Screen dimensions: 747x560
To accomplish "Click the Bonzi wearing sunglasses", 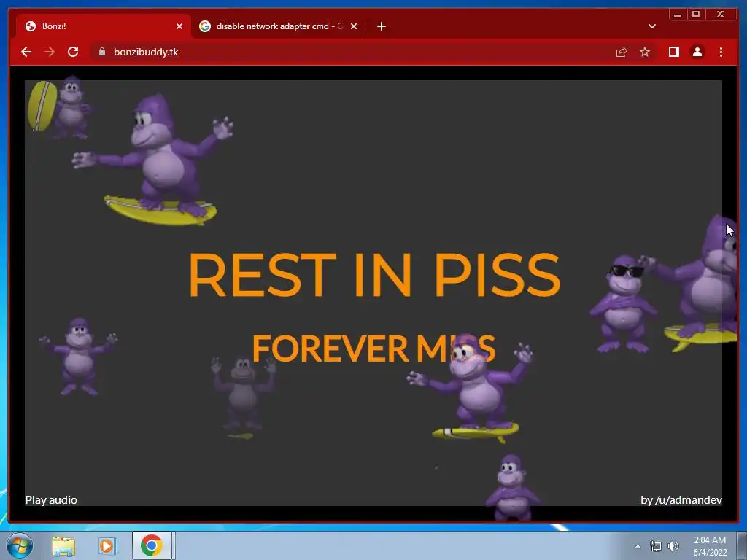I will (x=623, y=304).
